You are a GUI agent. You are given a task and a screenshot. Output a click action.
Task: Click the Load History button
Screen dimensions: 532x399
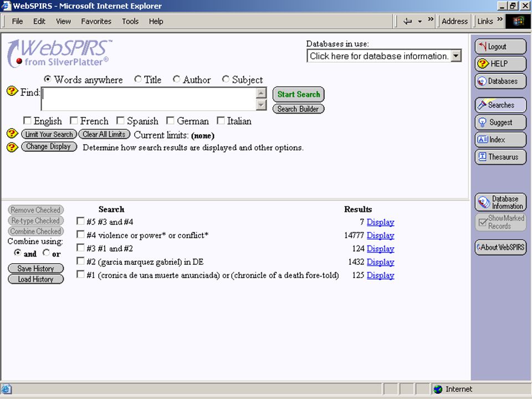[35, 279]
